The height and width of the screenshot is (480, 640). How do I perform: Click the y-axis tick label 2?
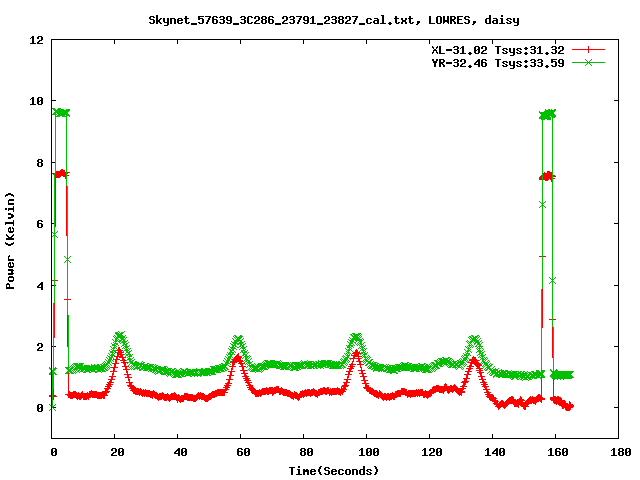click(x=40, y=347)
